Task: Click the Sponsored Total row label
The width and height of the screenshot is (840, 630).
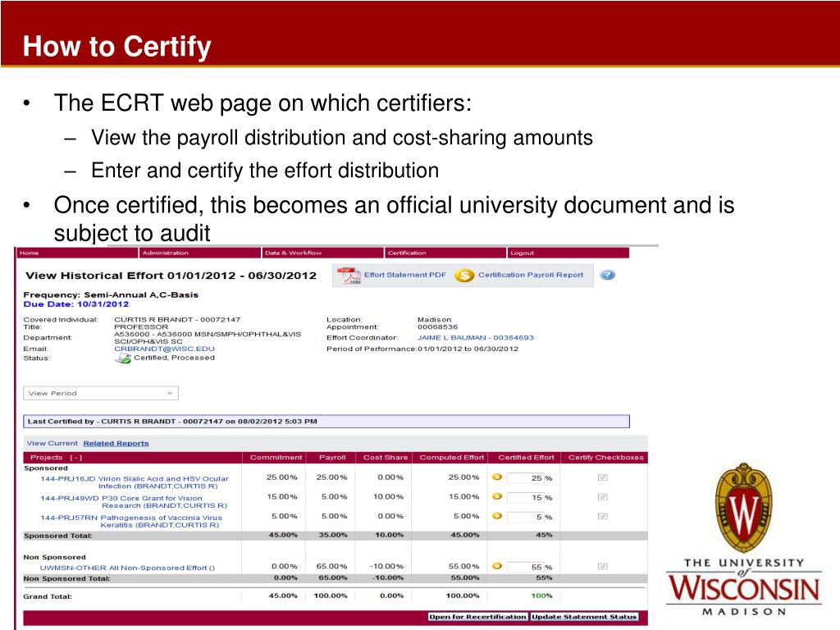Action: coord(58,536)
